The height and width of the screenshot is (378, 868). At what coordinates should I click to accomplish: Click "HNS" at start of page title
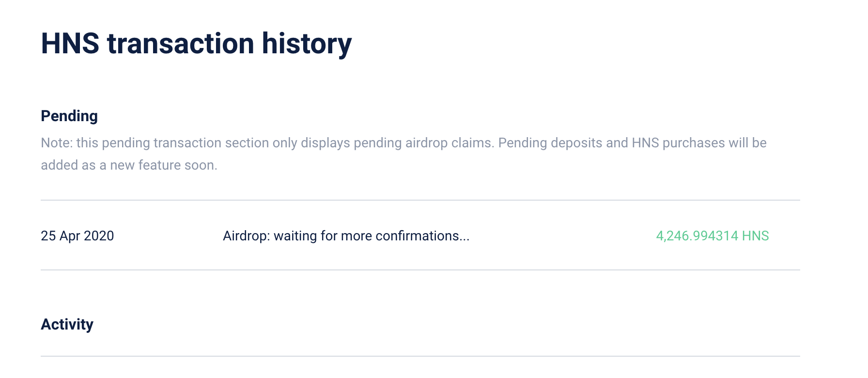[x=70, y=44]
